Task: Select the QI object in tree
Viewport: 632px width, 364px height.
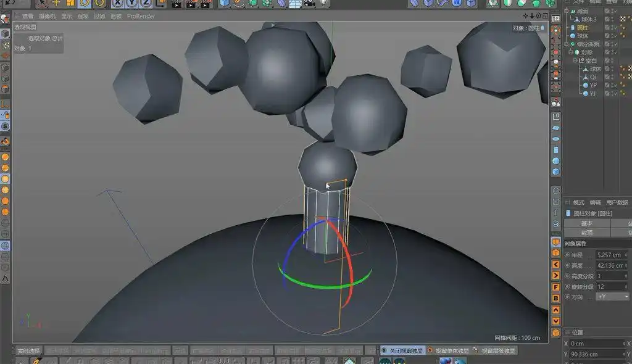Action: [593, 77]
